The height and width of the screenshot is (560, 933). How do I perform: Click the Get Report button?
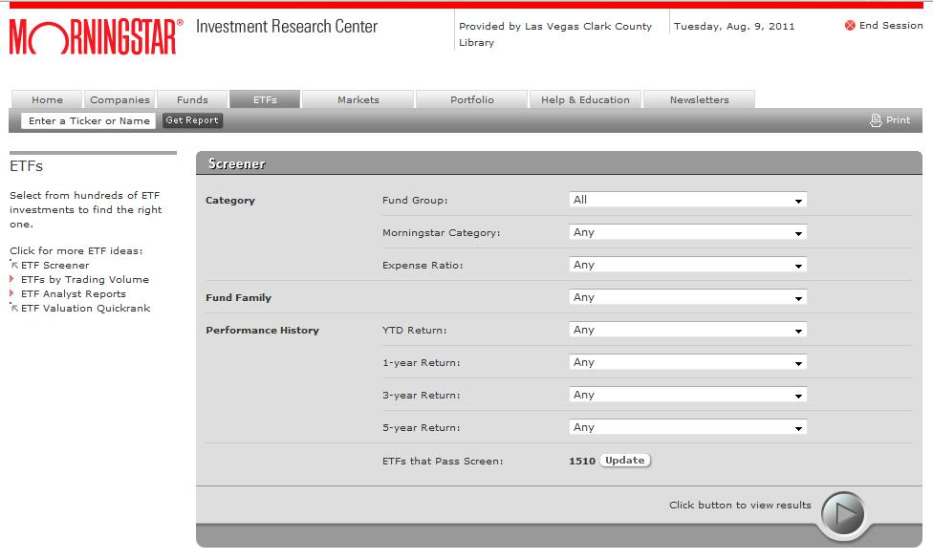pos(191,120)
